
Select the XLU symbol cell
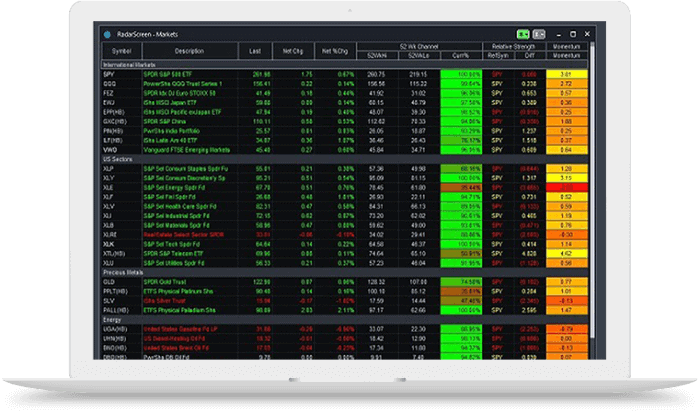121,263
